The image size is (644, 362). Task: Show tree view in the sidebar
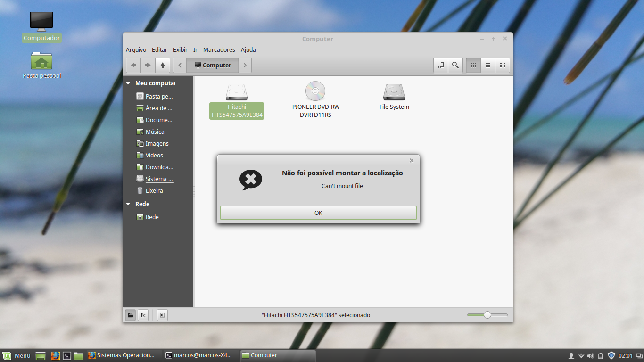coord(143,315)
